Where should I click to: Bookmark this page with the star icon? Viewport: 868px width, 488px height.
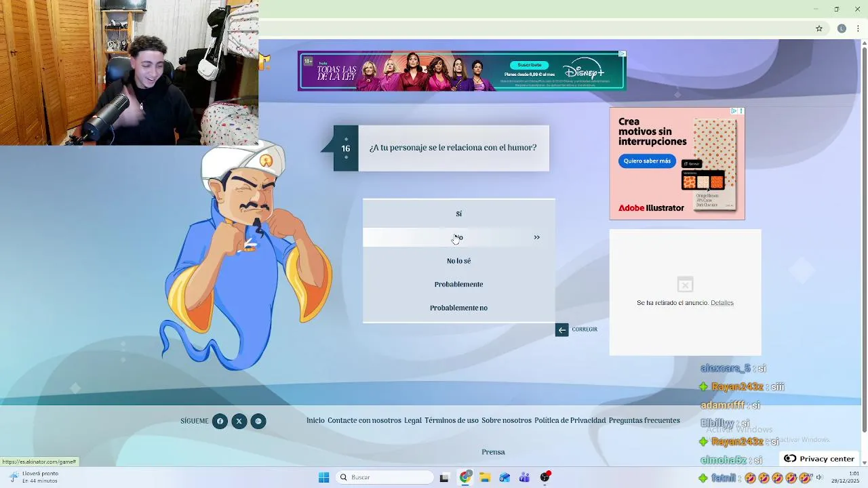click(819, 28)
